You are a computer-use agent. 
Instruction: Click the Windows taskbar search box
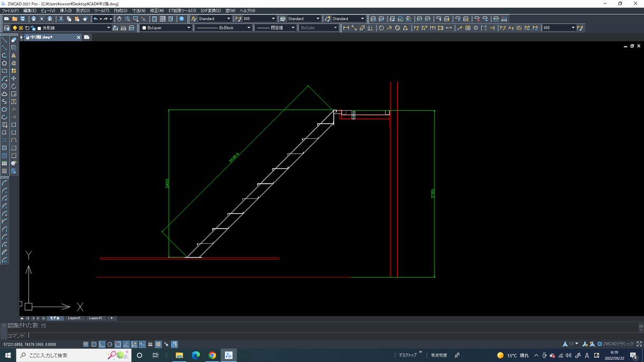click(x=74, y=355)
